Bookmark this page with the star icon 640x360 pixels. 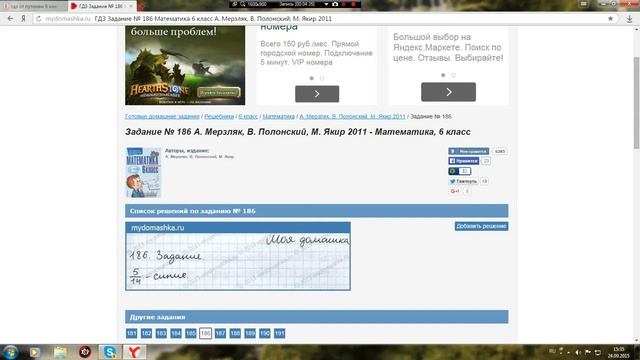[610, 19]
